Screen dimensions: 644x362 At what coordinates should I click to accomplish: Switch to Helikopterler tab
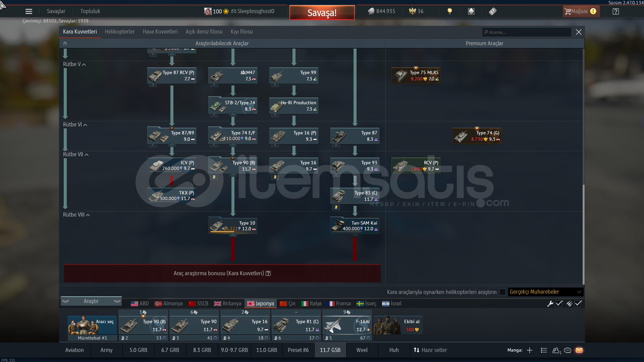pos(120,32)
